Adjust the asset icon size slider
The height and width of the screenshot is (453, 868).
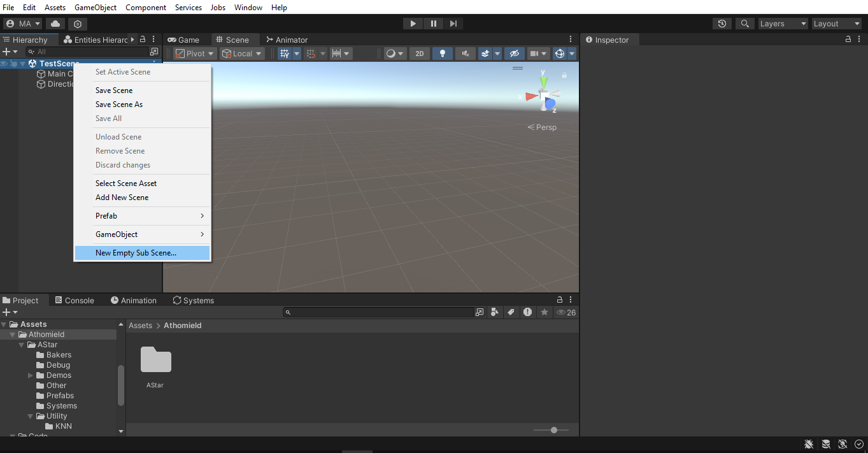point(554,430)
